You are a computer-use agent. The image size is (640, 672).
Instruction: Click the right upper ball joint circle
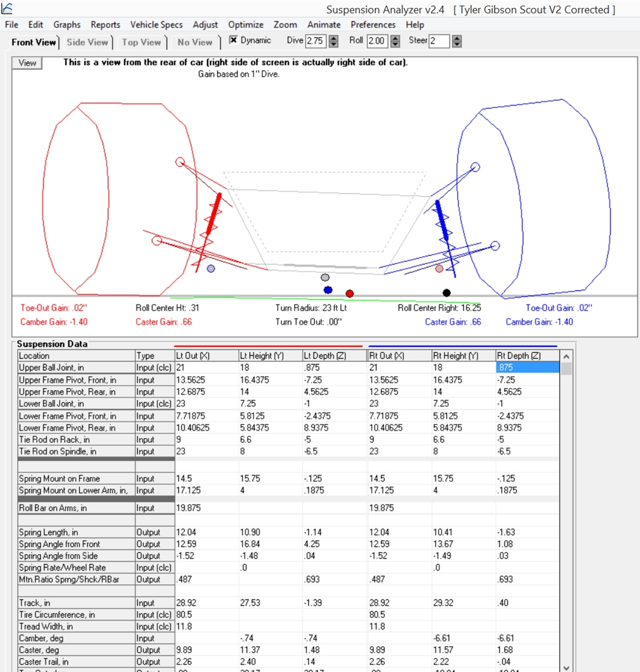(475, 166)
